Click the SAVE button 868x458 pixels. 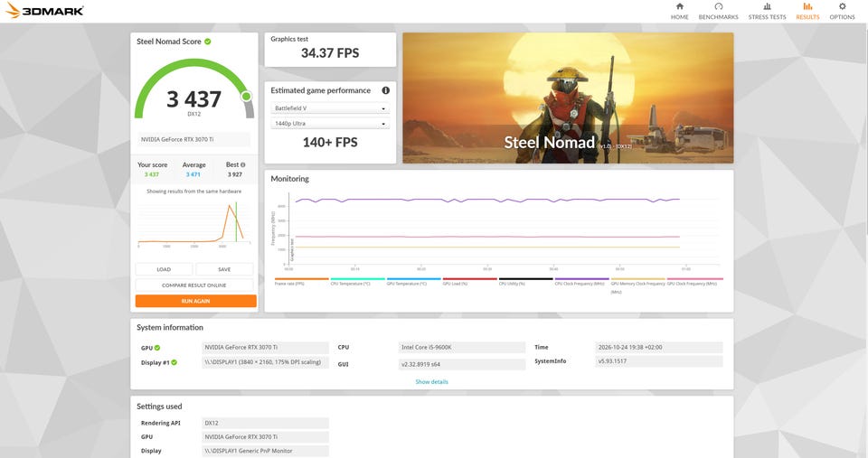pyautogui.click(x=224, y=269)
